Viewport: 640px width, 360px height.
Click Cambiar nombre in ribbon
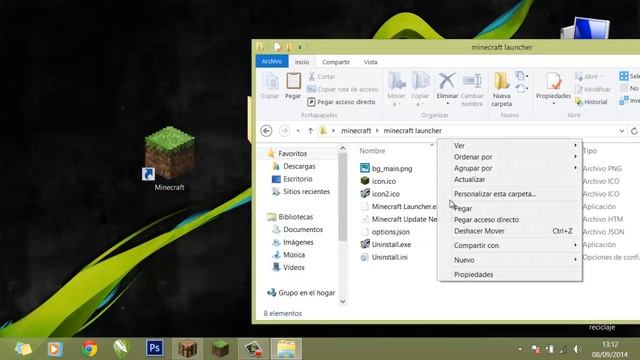click(472, 89)
